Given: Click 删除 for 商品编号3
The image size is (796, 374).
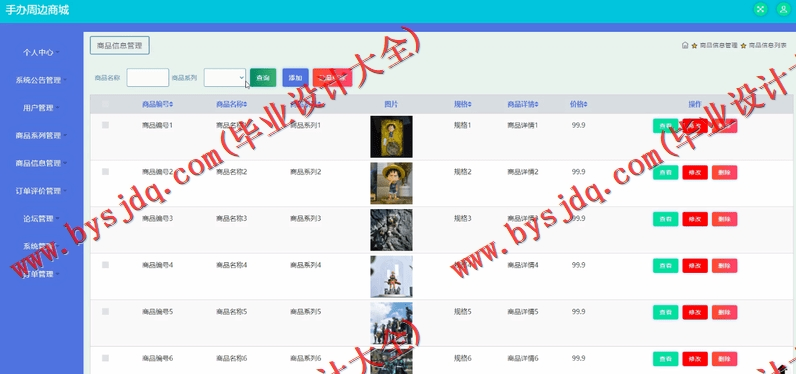Looking at the screenshot, I should click(724, 219).
